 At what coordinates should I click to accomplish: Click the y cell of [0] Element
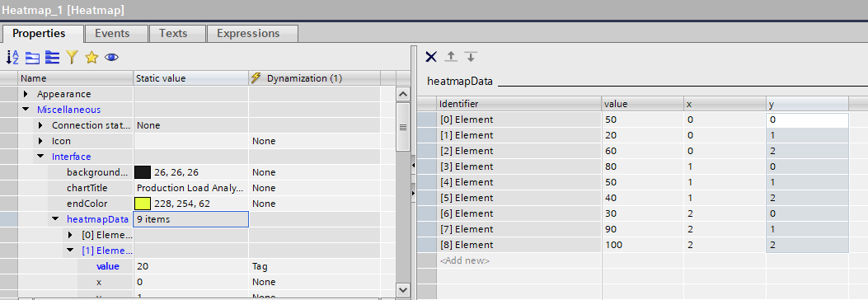(x=807, y=120)
